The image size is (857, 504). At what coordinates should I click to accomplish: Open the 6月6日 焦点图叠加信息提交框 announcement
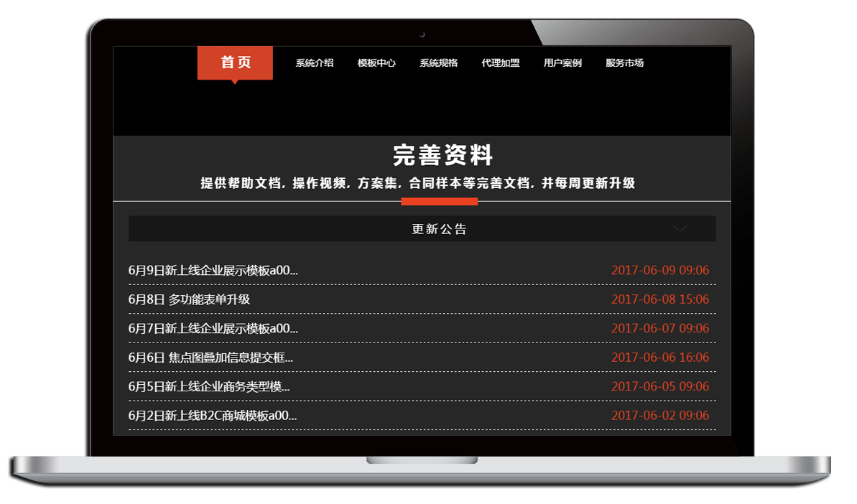(210, 358)
